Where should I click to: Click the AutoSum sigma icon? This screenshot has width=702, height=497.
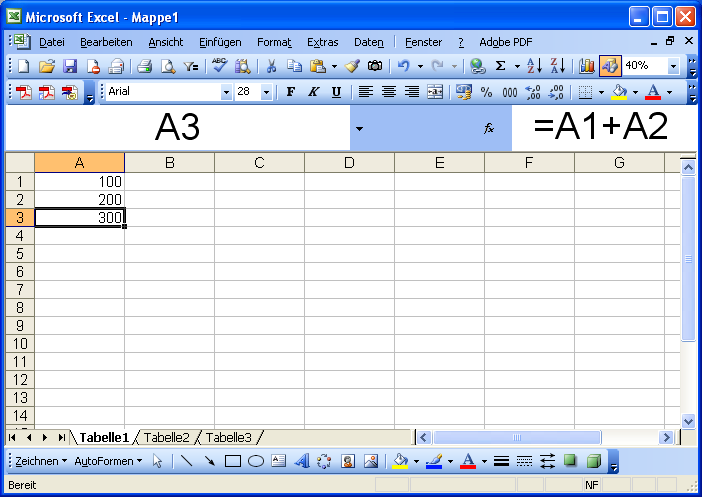pyautogui.click(x=501, y=66)
